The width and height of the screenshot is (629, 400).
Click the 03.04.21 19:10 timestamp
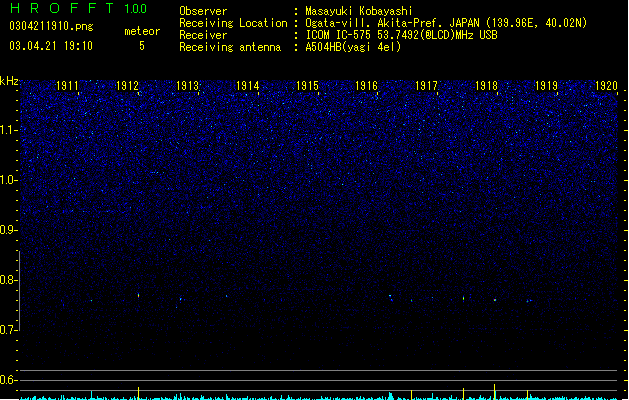point(51,46)
